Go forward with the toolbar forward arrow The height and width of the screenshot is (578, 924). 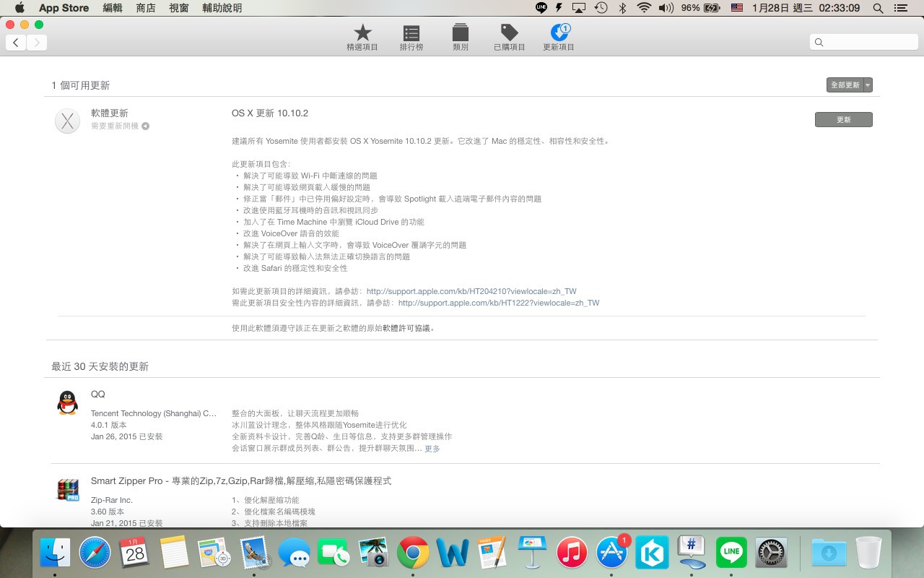(x=37, y=43)
